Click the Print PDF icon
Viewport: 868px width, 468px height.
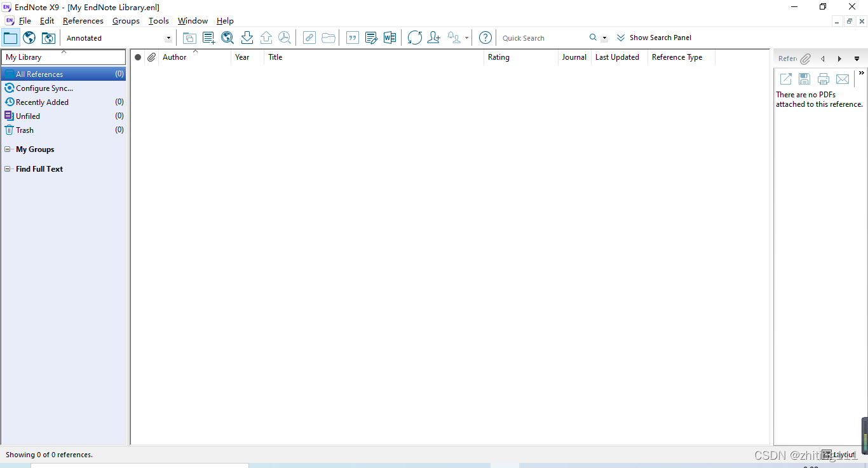[824, 79]
